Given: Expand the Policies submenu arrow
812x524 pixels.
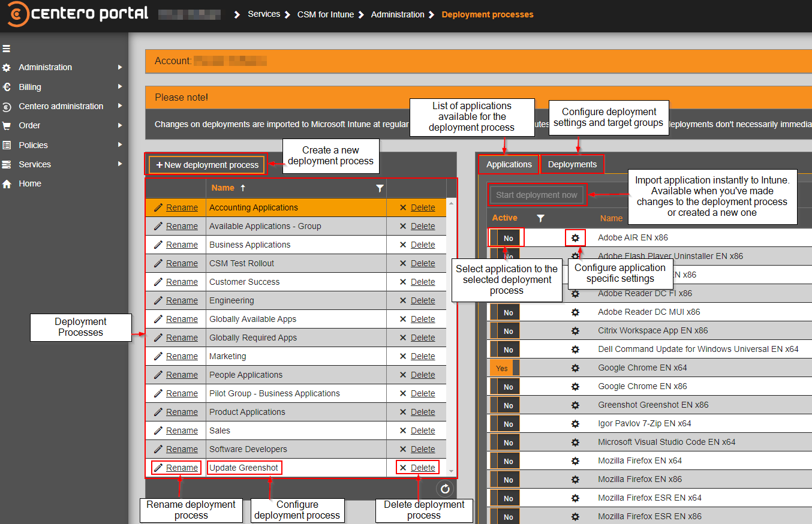Looking at the screenshot, I should pyautogui.click(x=120, y=145).
